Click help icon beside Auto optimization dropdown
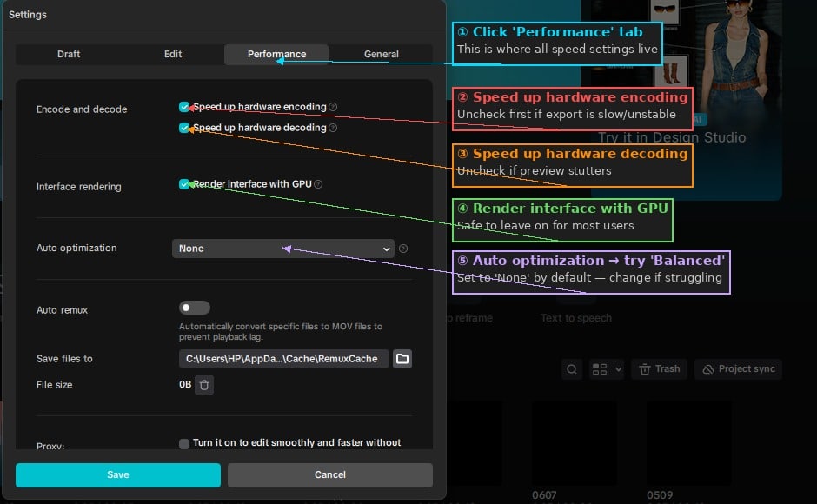Screen dimensions: 817x504 pos(403,249)
